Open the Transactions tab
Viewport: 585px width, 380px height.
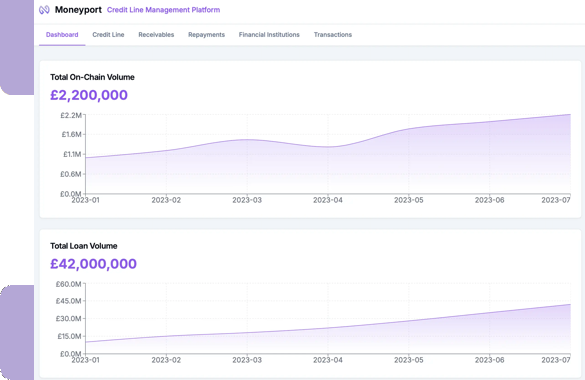tap(332, 35)
